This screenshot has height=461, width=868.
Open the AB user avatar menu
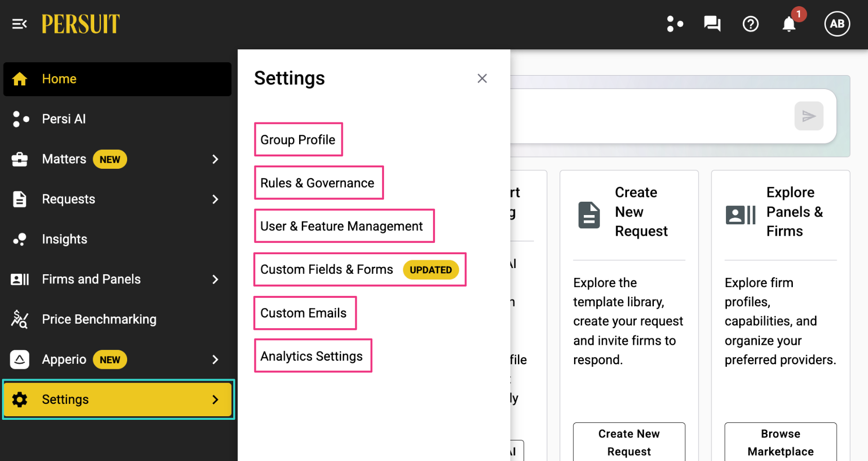tap(837, 24)
